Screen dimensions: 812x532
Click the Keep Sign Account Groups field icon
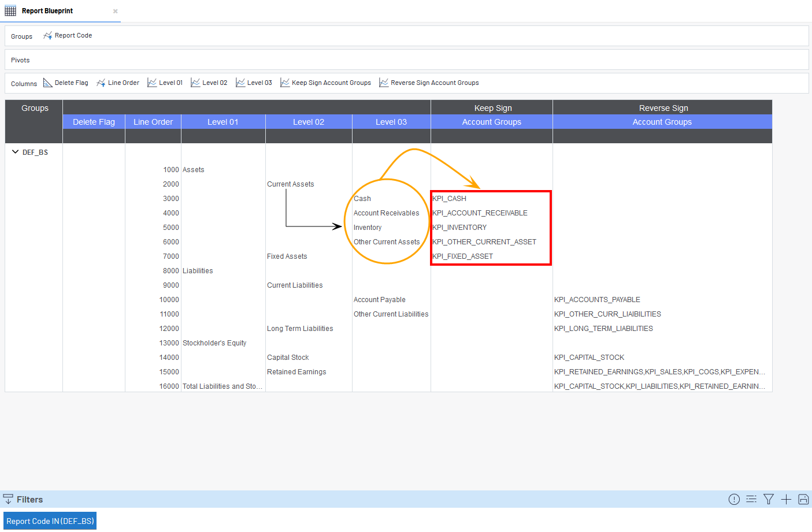pos(285,83)
